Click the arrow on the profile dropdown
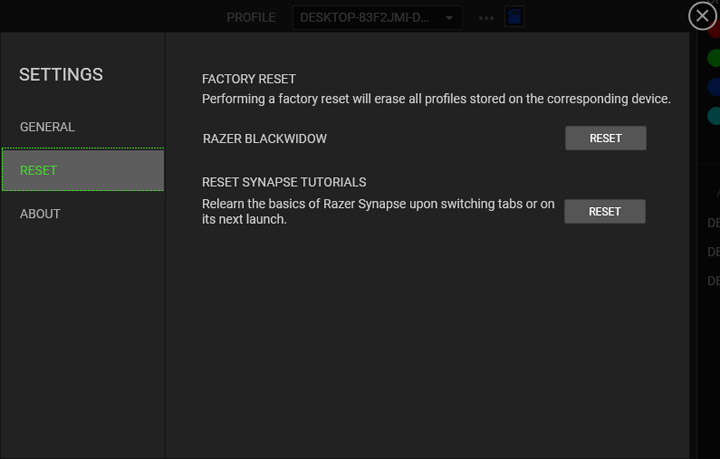The image size is (720, 459). [x=450, y=18]
